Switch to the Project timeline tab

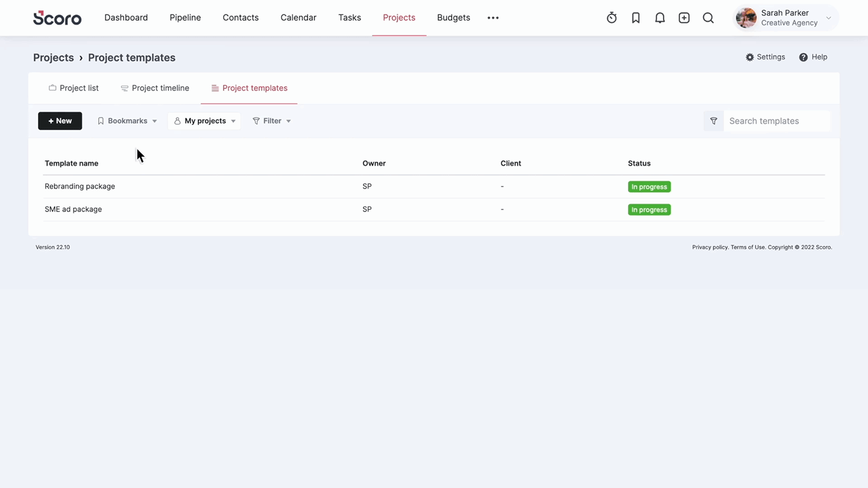[x=155, y=88]
